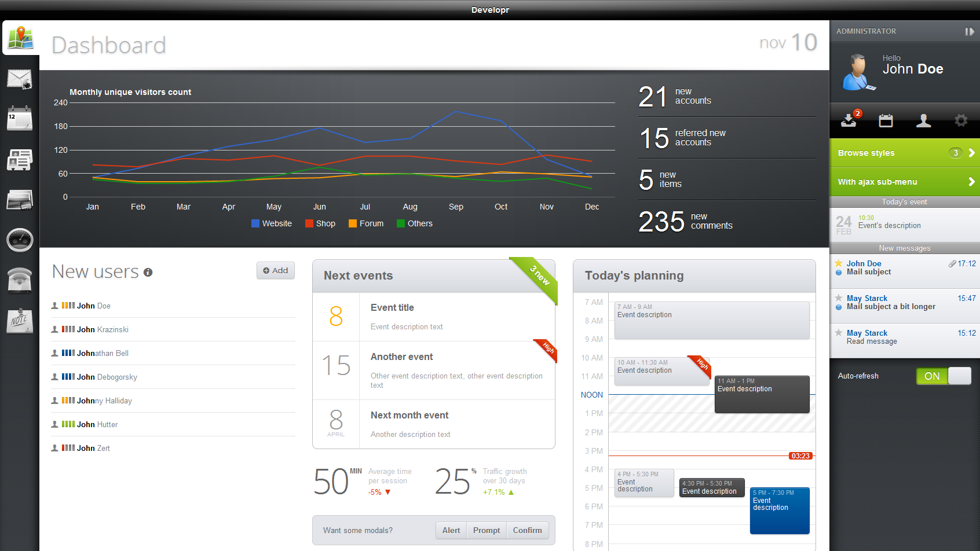This screenshot has width=980, height=551.
Task: Click the wireless router icon in left sidebar
Action: (20, 280)
